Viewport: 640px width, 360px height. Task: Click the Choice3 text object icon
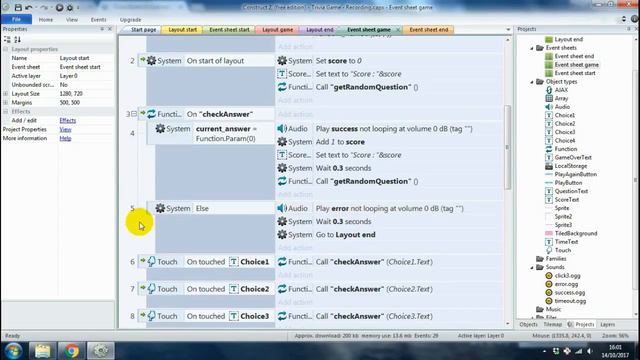coord(233,316)
